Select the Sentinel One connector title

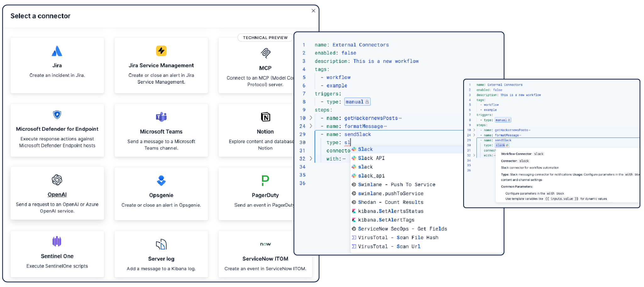pyautogui.click(x=57, y=256)
